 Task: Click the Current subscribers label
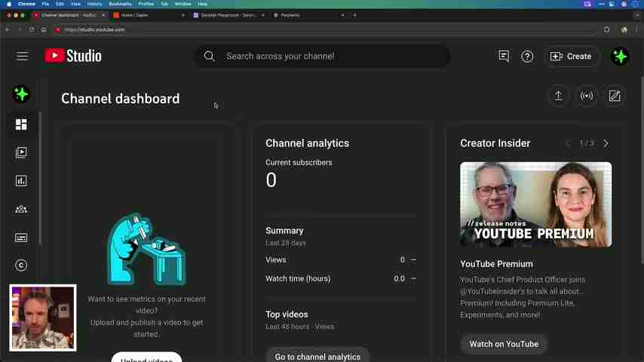(299, 163)
